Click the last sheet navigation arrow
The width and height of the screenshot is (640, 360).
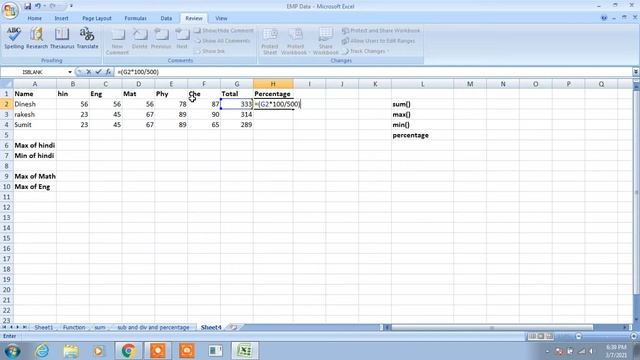[24, 327]
